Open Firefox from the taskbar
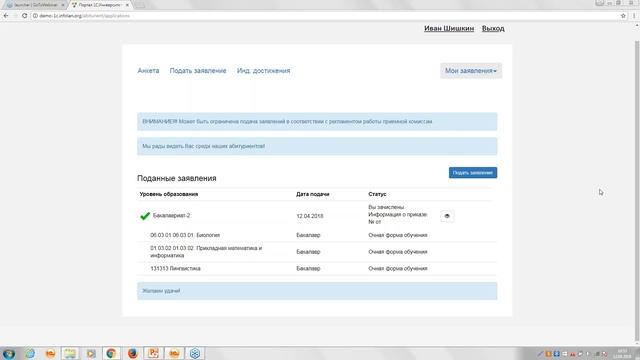Image resolution: width=640 pixels, height=360 pixels. pyautogui.click(x=132, y=353)
